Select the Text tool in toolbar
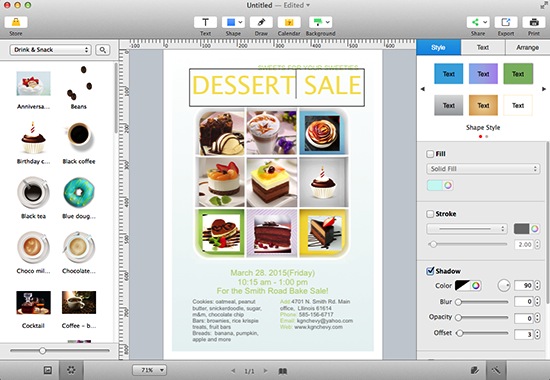This screenshot has width=550, height=380. [205, 22]
